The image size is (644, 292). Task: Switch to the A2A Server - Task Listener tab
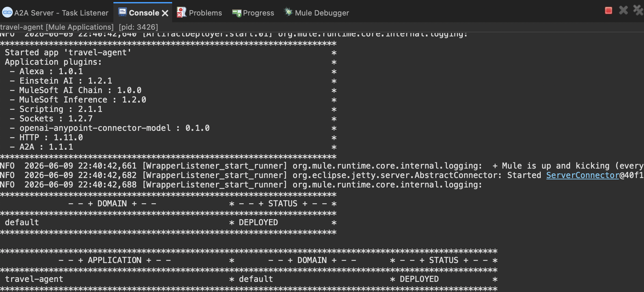click(x=55, y=13)
